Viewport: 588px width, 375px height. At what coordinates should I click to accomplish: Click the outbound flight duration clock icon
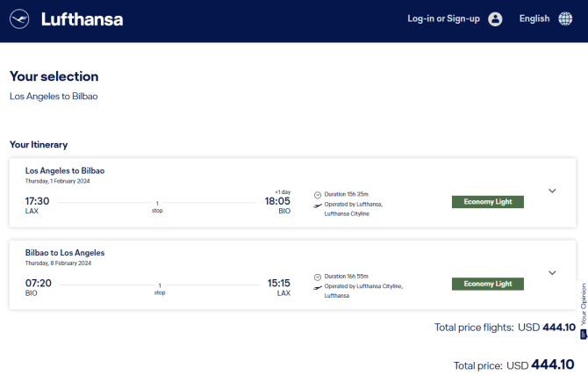click(x=318, y=195)
